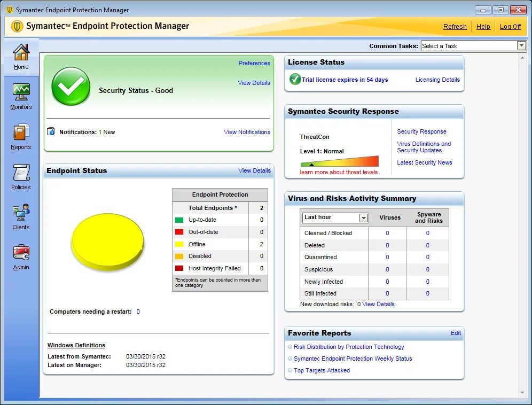532x405 pixels.
Task: Open Risk Distribution by Protection Technology report
Action: [349, 347]
